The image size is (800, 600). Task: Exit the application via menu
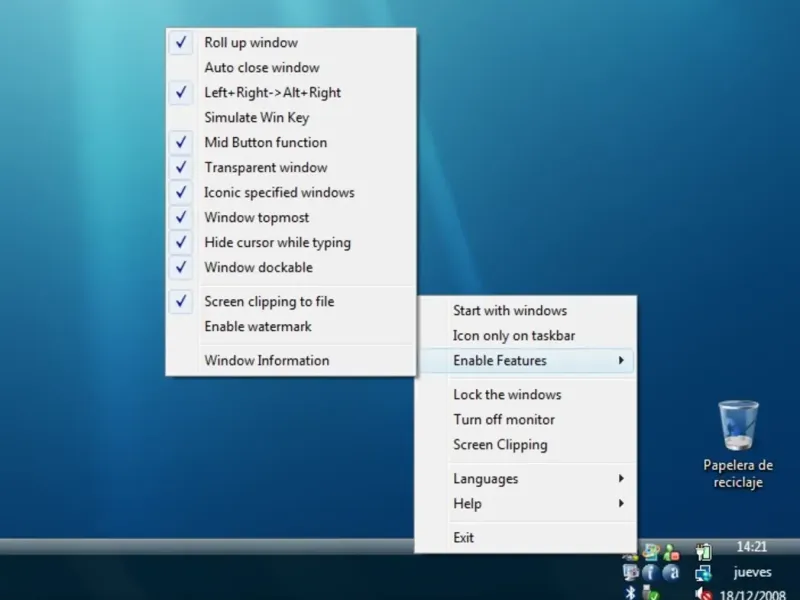click(526, 538)
